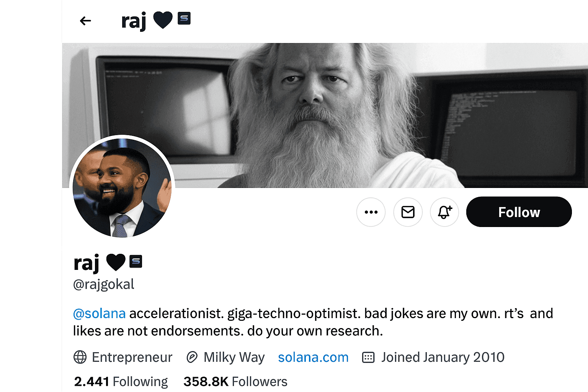This screenshot has width=588, height=392.
Task: Click the affiliate badge beside profile name
Action: pos(136,261)
